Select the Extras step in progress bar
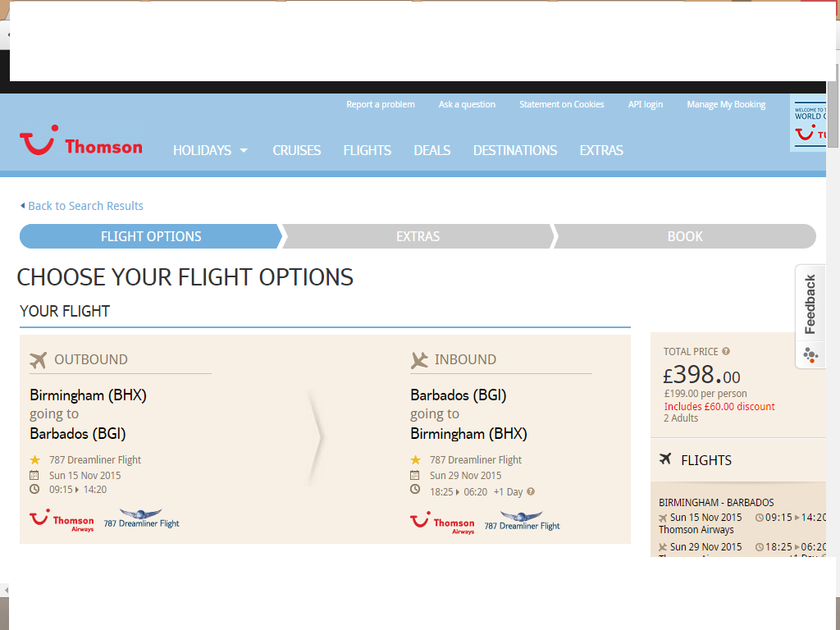840x630 pixels. (x=418, y=236)
